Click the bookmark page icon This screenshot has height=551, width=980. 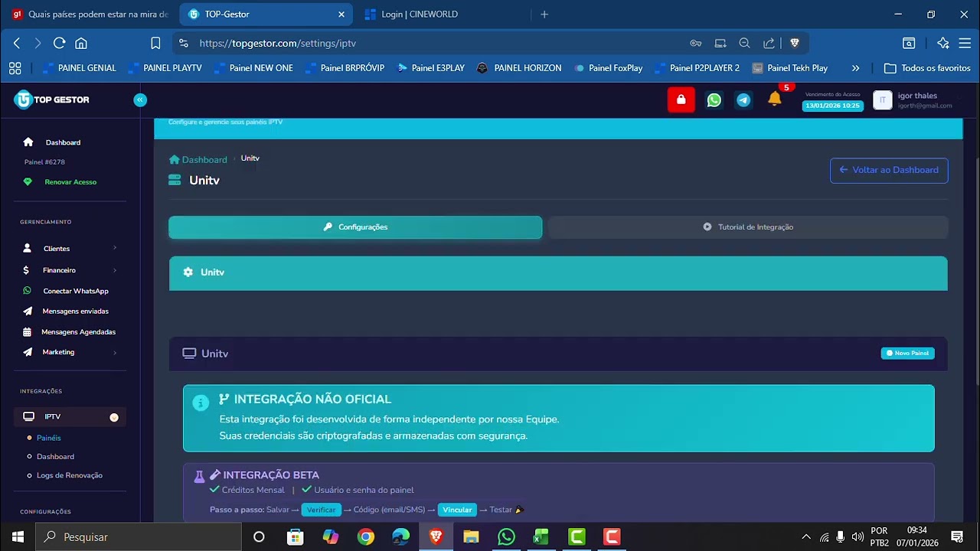point(155,44)
